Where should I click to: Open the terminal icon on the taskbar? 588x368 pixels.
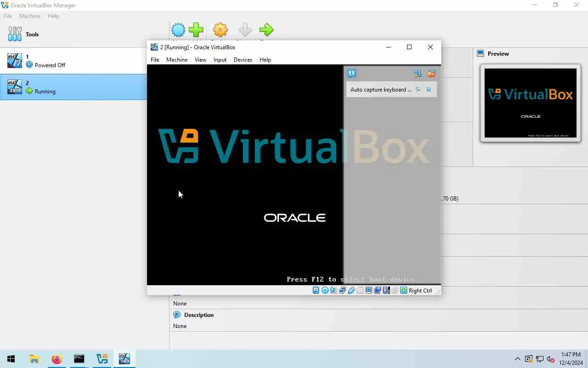(x=79, y=359)
